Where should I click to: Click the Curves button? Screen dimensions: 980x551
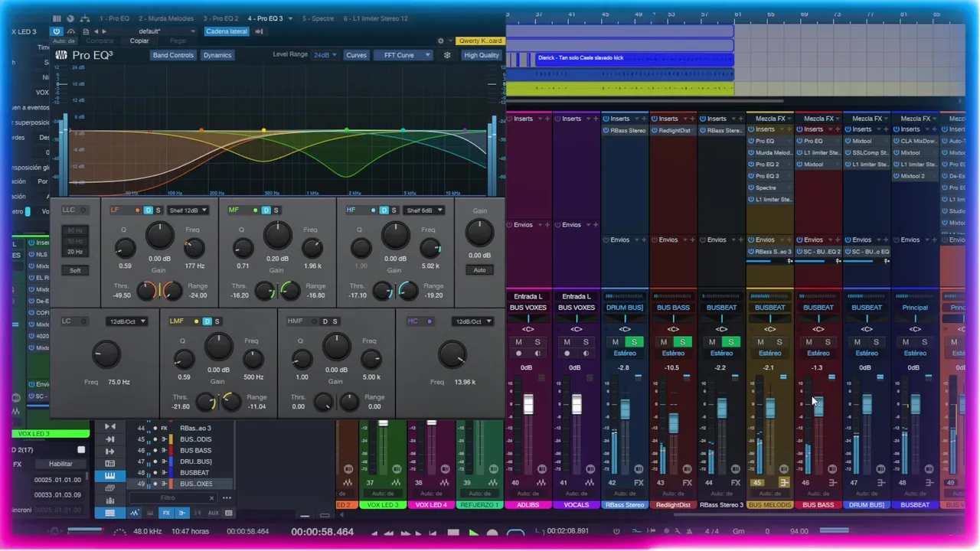[356, 55]
